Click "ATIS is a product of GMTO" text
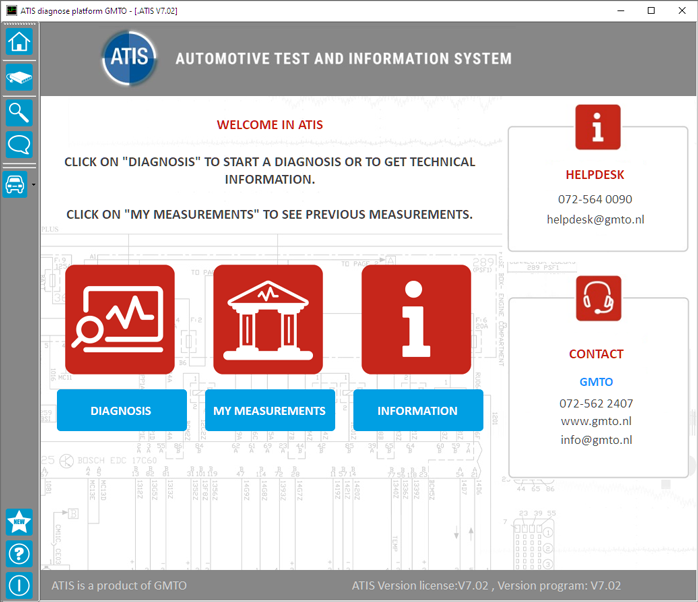The image size is (698, 602). (119, 586)
